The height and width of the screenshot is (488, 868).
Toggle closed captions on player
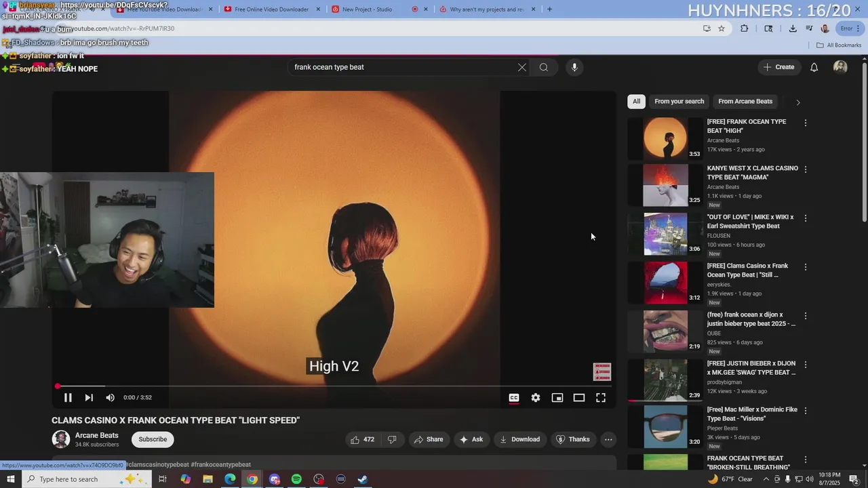point(514,398)
